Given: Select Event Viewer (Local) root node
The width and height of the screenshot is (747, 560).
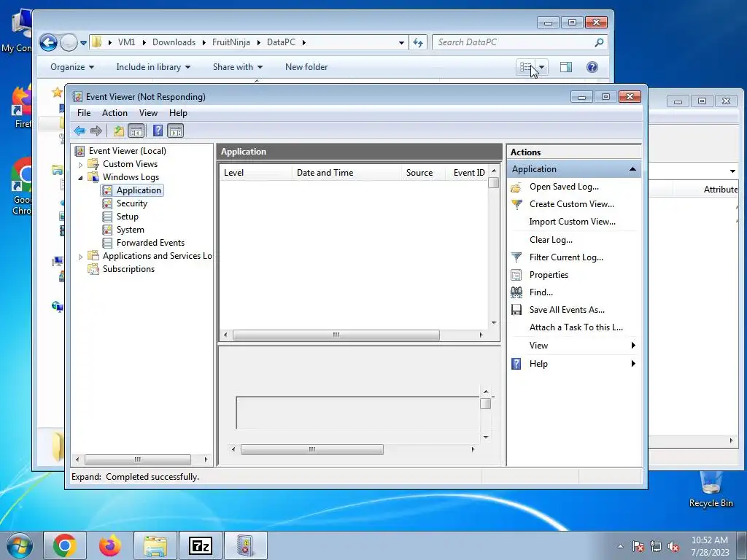Looking at the screenshot, I should coord(127,151).
